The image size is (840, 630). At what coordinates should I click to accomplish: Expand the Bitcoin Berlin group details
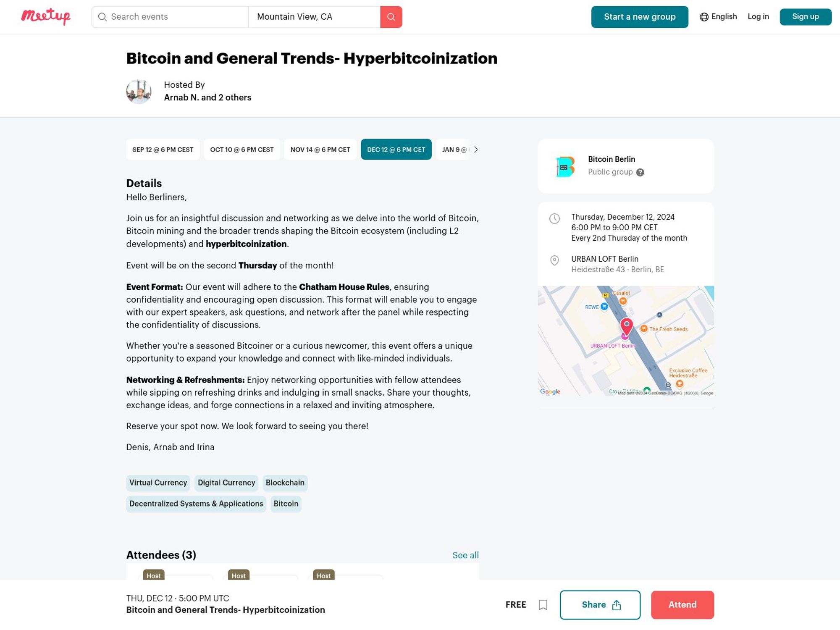pyautogui.click(x=611, y=160)
